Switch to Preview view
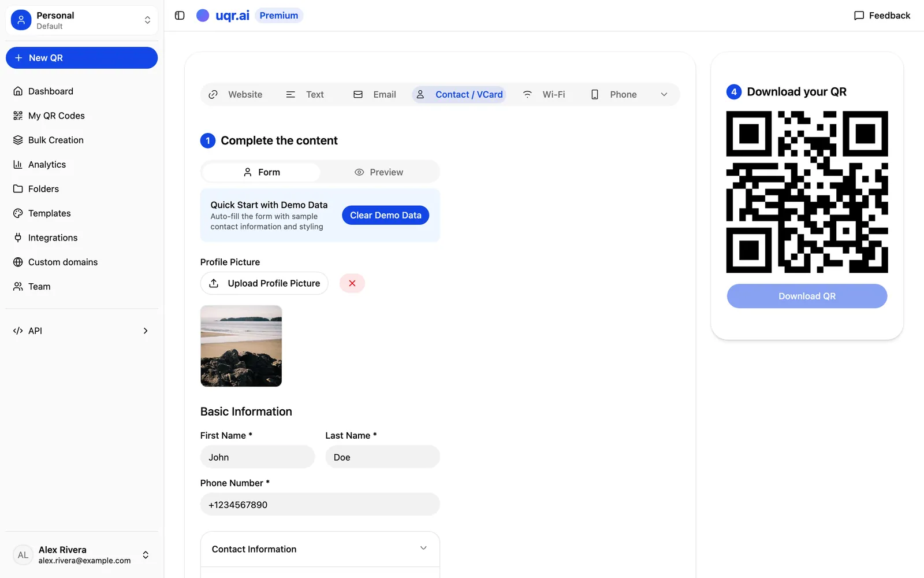Viewport: 924px width, 578px height. pos(379,172)
